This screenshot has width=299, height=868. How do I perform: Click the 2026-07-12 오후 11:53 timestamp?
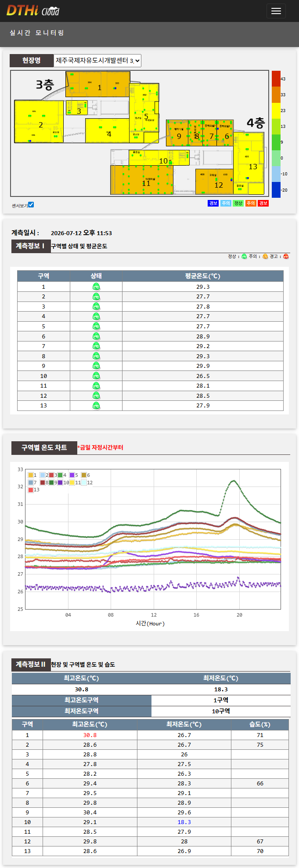pyautogui.click(x=81, y=233)
